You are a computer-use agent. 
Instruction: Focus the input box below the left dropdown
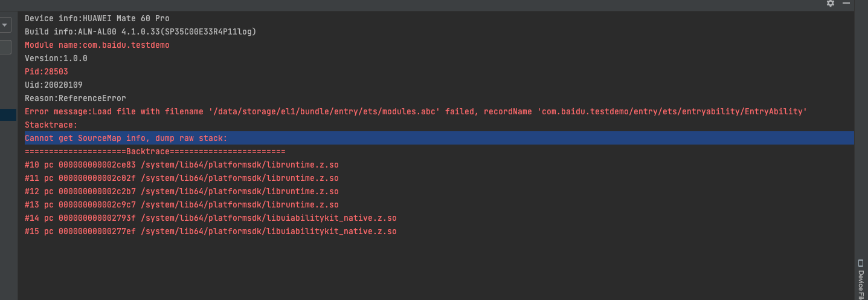click(5, 47)
